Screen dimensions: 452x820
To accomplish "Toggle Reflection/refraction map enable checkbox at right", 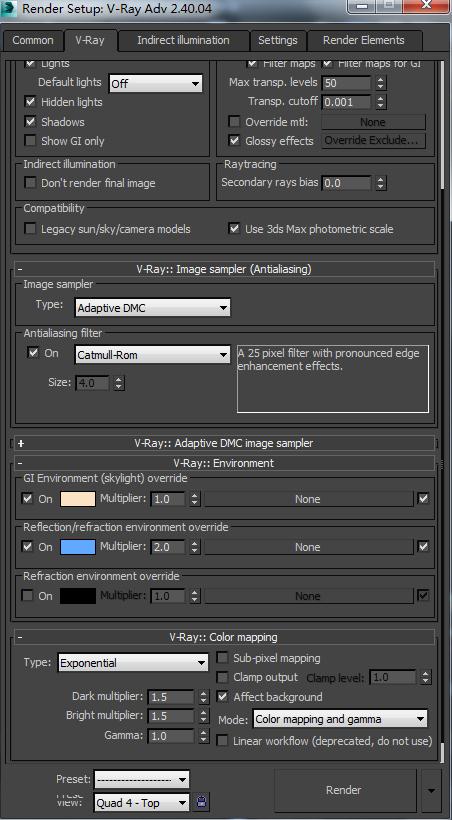I will 423,546.
